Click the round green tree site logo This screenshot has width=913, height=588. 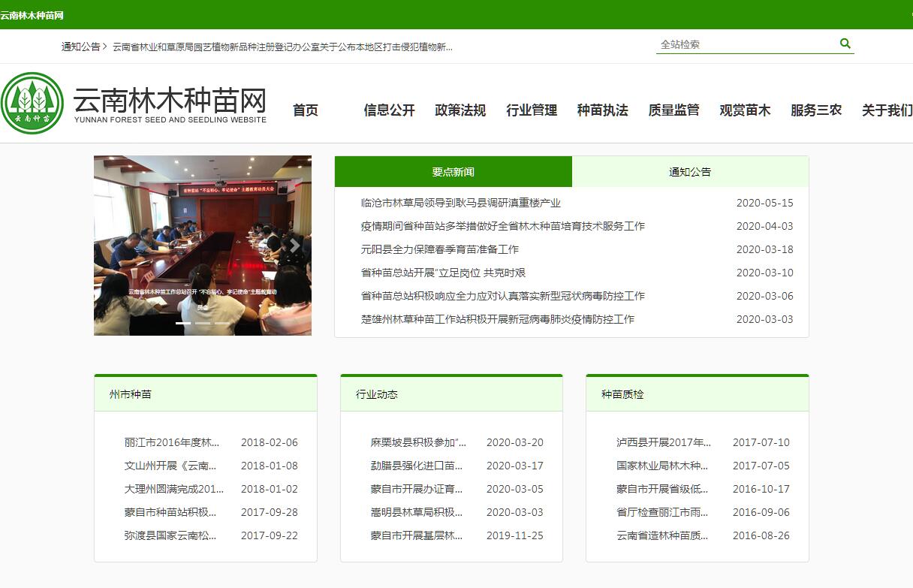(32, 104)
